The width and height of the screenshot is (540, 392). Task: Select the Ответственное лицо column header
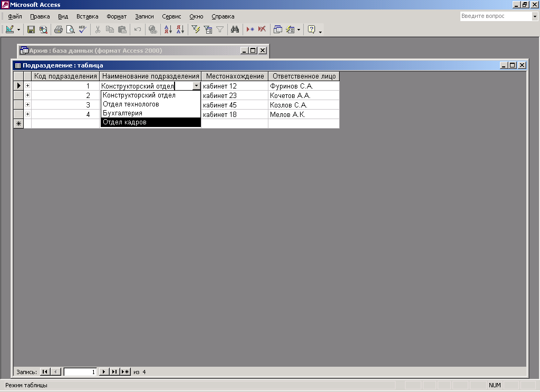click(304, 76)
